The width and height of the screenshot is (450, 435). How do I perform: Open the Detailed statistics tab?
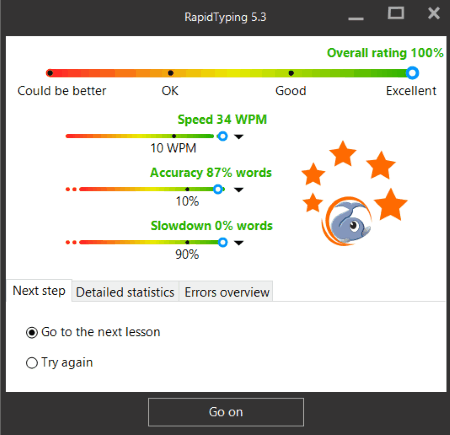click(x=125, y=292)
